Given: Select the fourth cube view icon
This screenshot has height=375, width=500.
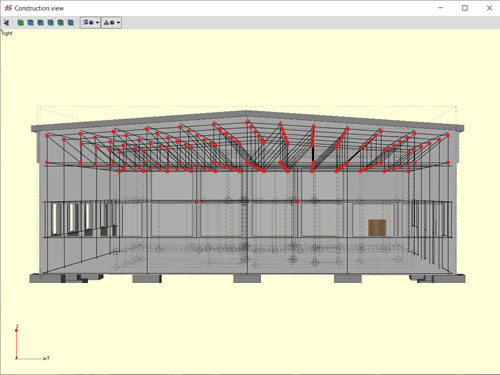Looking at the screenshot, I should [51, 23].
